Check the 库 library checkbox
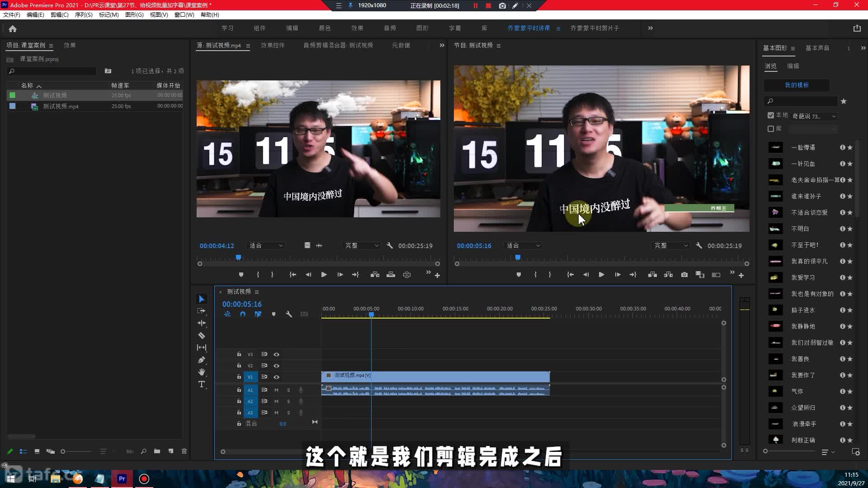868x488 pixels. [x=771, y=129]
